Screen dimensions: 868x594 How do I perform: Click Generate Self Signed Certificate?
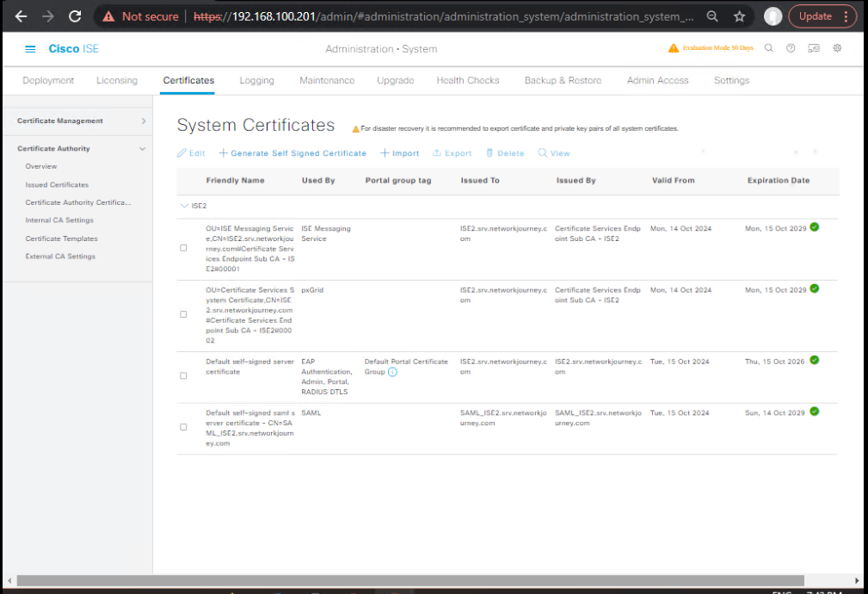(x=292, y=153)
